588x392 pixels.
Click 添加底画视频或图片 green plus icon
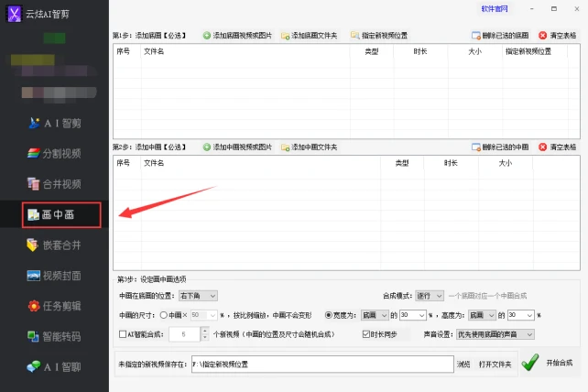(207, 36)
